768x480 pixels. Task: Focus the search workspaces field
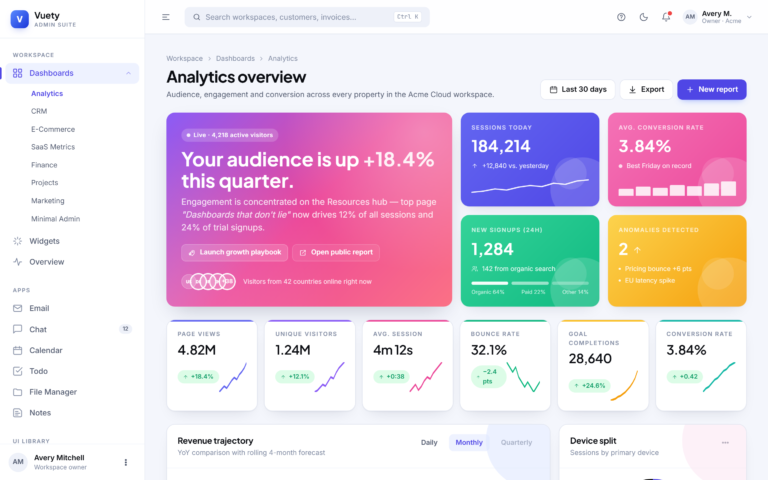pos(307,17)
